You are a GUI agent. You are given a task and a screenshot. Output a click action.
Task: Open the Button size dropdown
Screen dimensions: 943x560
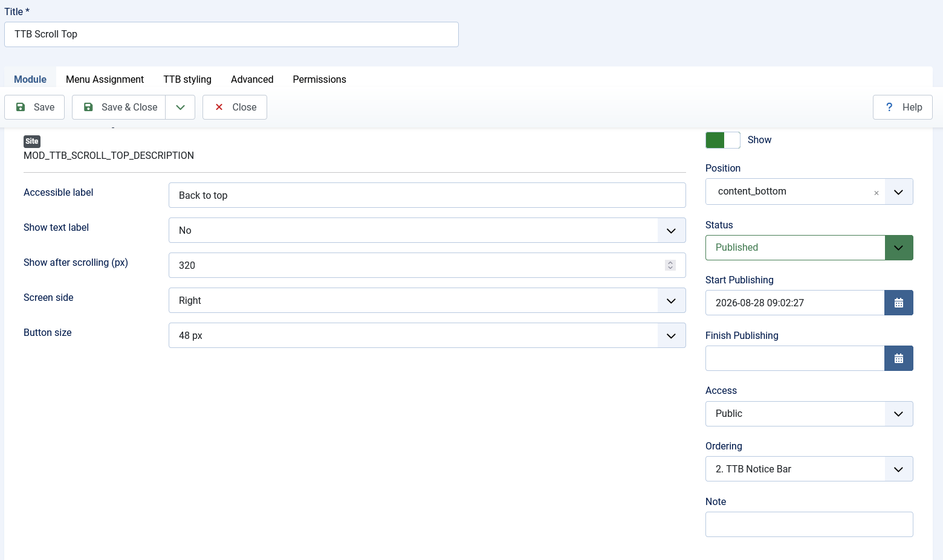pos(427,335)
